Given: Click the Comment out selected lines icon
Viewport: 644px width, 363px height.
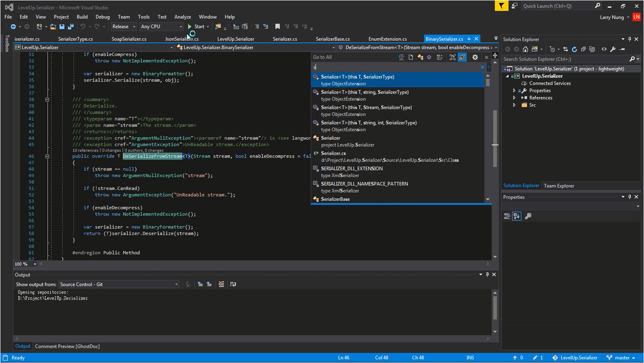Looking at the screenshot, I should 256,27.
